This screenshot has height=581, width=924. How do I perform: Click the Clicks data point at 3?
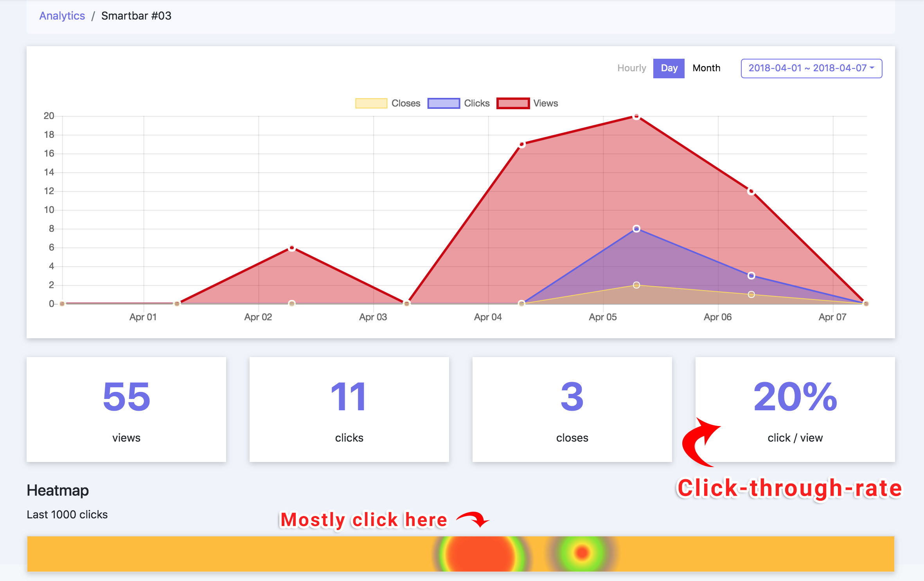click(x=751, y=276)
